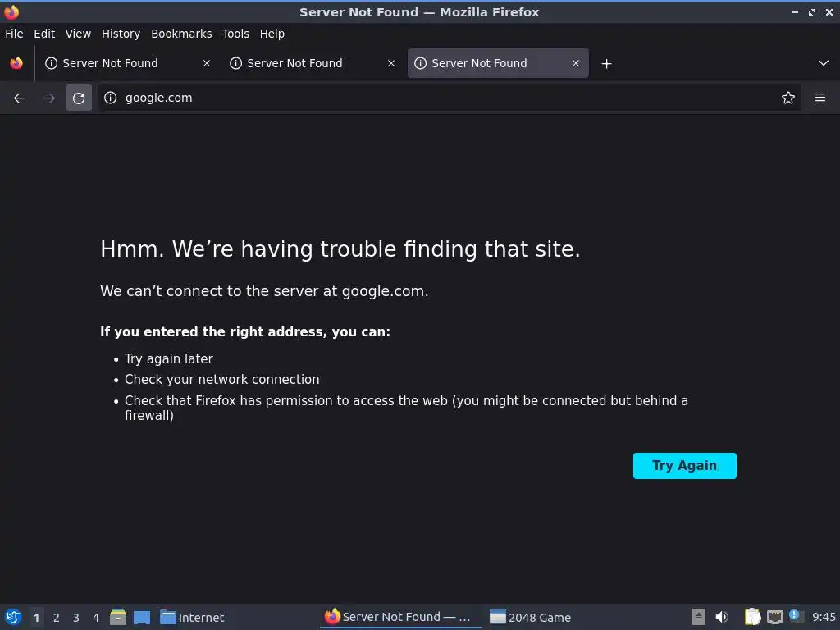Select the Firefox Server Not Found taskbar entry
This screenshot has width=840, height=630.
click(x=400, y=617)
